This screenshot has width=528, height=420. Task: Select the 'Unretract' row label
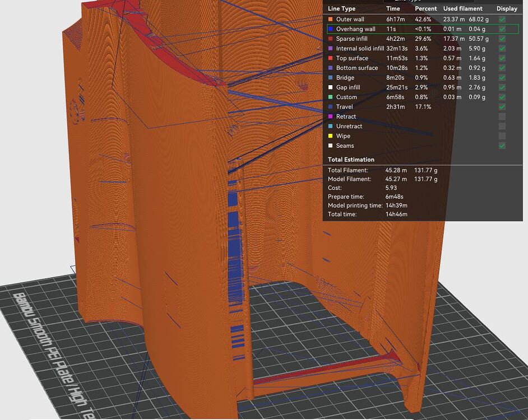click(349, 127)
